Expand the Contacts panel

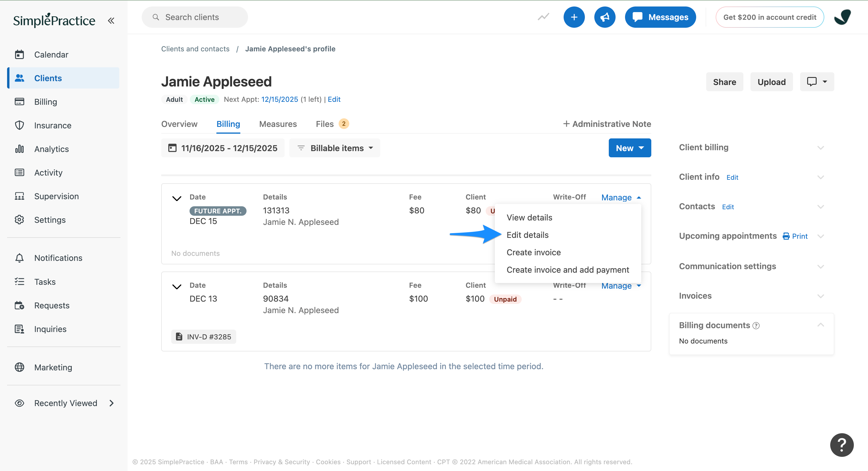[820, 207]
